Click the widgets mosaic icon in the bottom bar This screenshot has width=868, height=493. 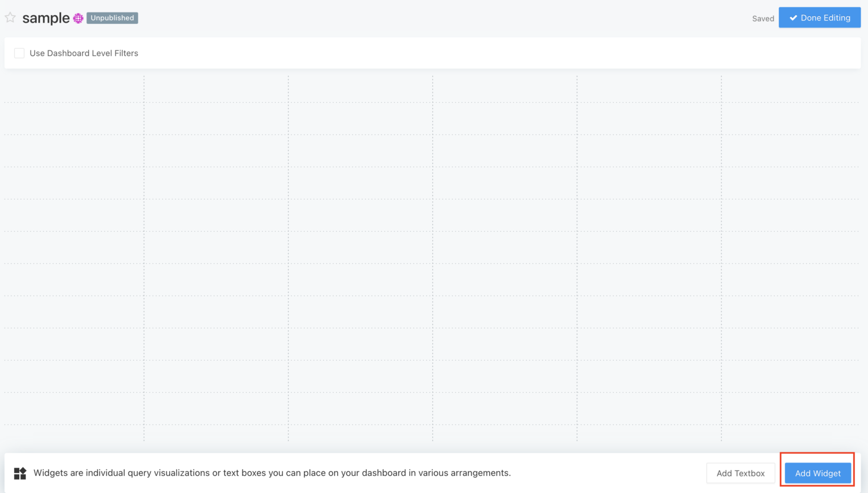20,473
